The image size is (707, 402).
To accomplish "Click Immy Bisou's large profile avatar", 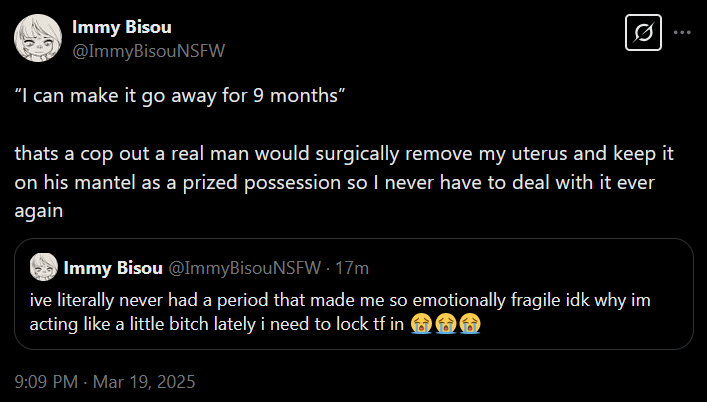I will tap(34, 38).
